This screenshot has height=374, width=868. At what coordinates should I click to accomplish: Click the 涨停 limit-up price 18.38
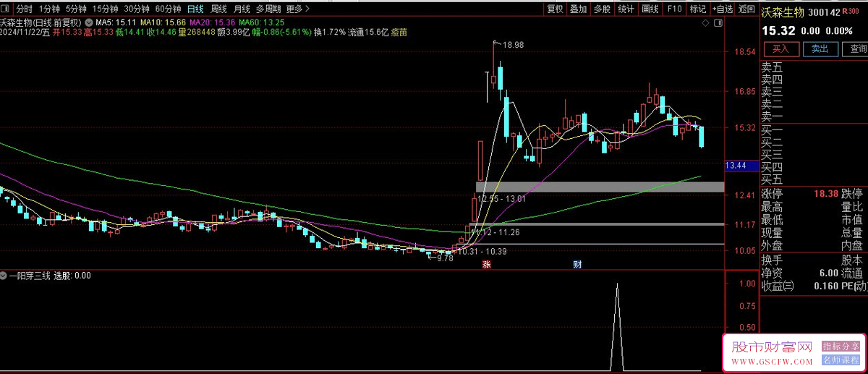tap(826, 194)
